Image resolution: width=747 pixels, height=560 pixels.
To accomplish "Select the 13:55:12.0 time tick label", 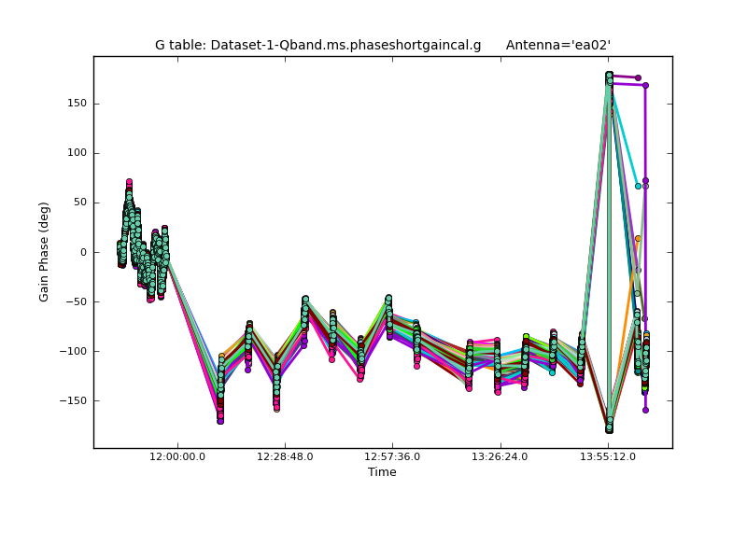I will [608, 456].
